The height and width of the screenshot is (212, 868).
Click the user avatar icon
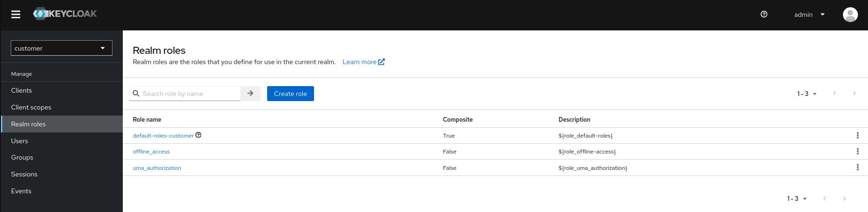point(850,15)
